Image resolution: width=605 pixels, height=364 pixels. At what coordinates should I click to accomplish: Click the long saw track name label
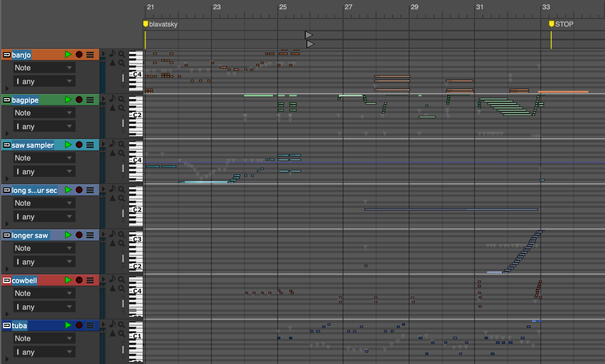click(x=34, y=190)
